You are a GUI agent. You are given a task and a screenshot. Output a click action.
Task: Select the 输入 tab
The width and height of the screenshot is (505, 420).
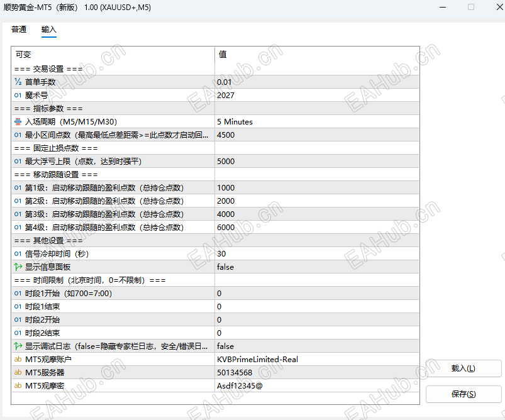pyautogui.click(x=48, y=30)
